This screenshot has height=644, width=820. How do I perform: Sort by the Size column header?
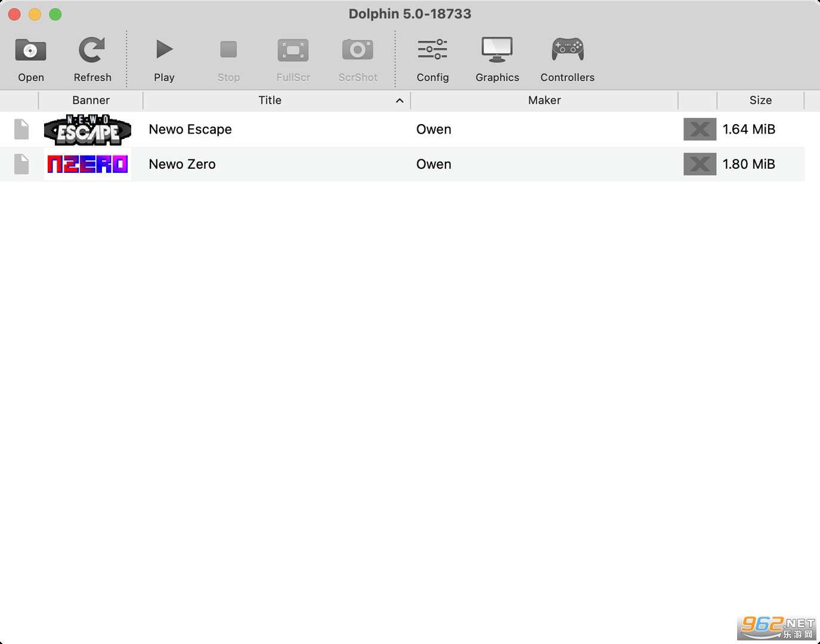coord(760,100)
